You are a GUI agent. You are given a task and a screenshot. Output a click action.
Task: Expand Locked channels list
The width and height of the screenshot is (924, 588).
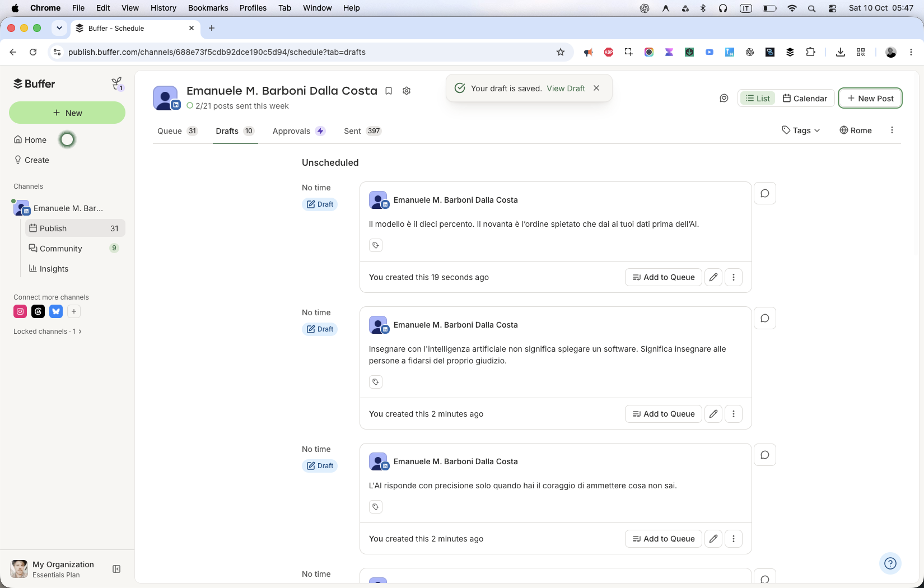coord(48,332)
